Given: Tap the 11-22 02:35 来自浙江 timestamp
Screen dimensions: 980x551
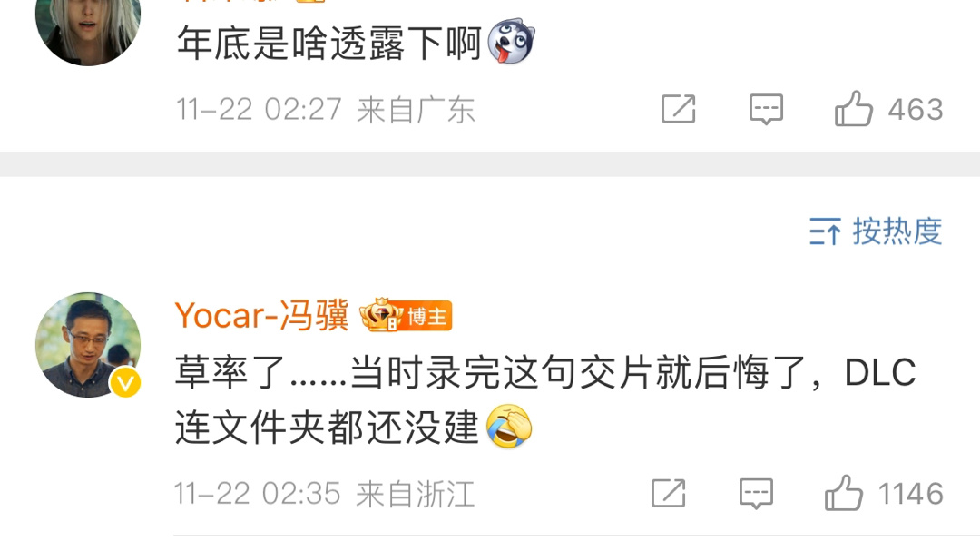Looking at the screenshot, I should [324, 494].
